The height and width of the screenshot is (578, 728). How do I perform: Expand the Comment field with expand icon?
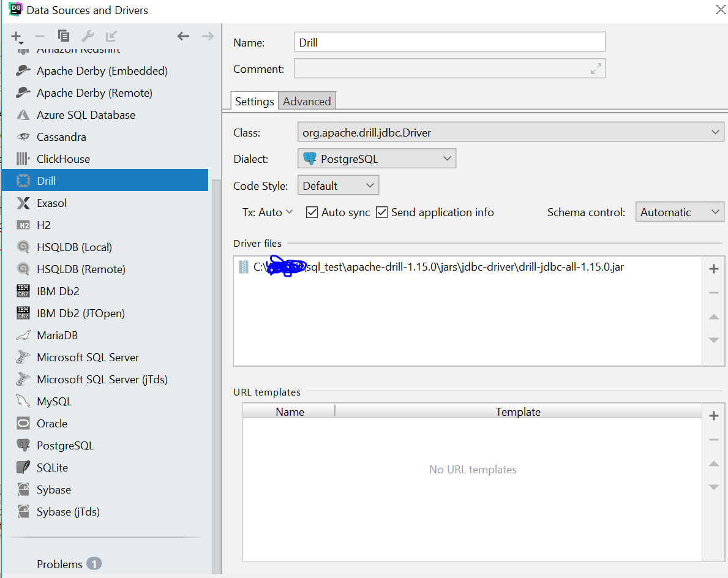click(x=596, y=69)
